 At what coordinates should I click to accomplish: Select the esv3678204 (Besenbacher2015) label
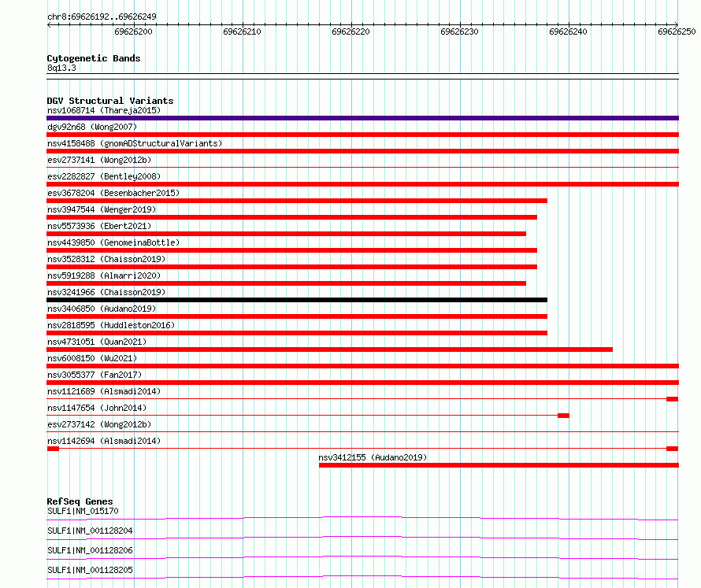113,193
